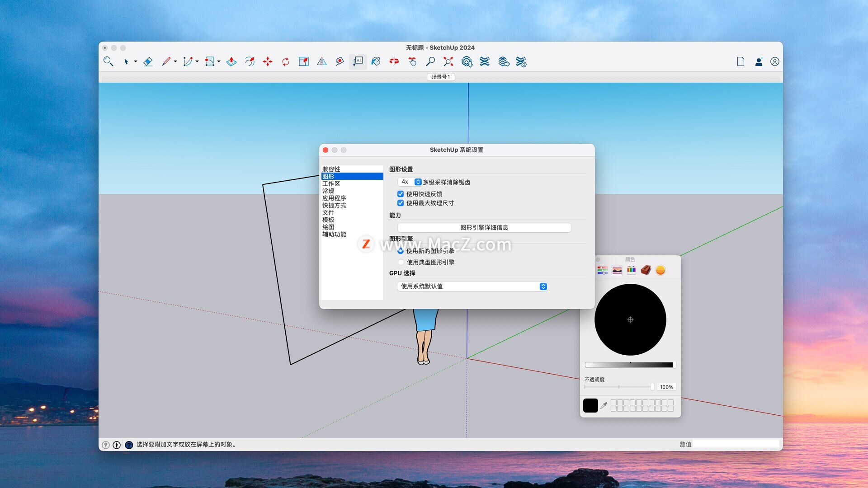Expand the Arc tool dropdown arrow
Image resolution: width=868 pixels, height=488 pixels.
197,61
